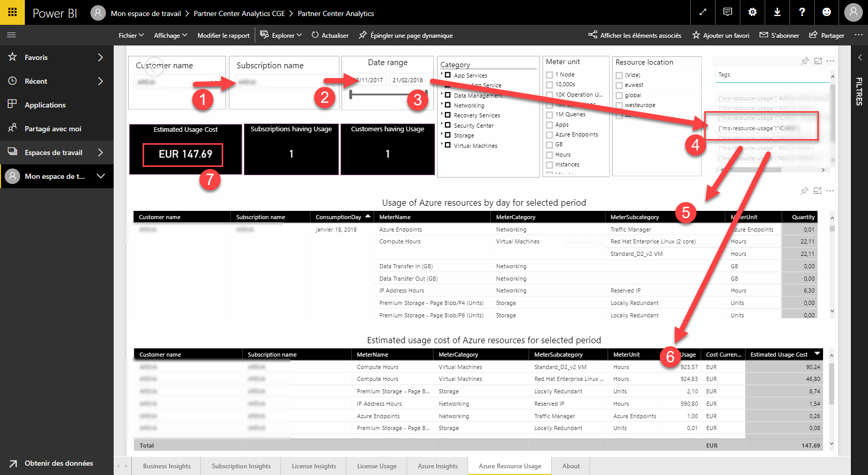Image resolution: width=868 pixels, height=475 pixels.
Task: Tick the GB meter unit checkbox
Action: click(549, 145)
